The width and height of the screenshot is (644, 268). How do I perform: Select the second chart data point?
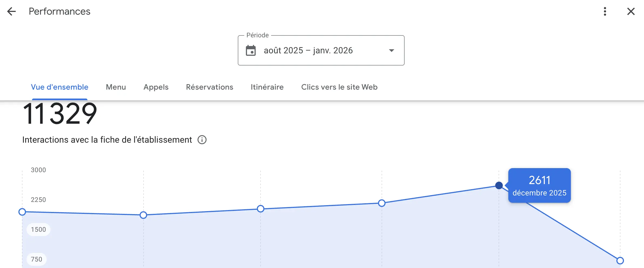point(143,215)
